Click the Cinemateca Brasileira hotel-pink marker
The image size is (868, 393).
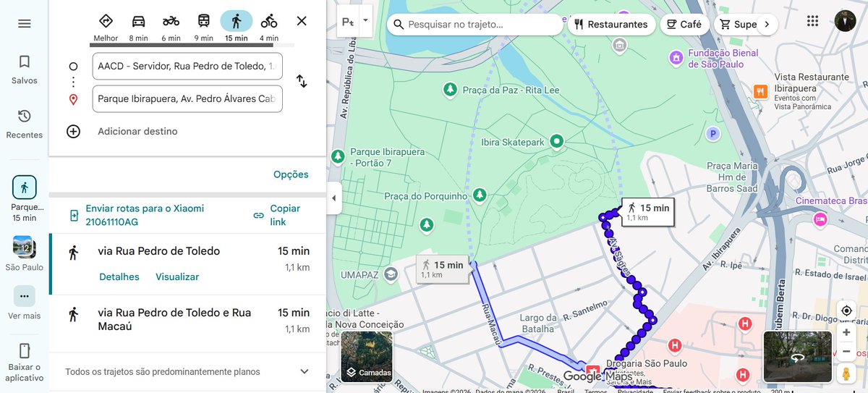point(820,219)
